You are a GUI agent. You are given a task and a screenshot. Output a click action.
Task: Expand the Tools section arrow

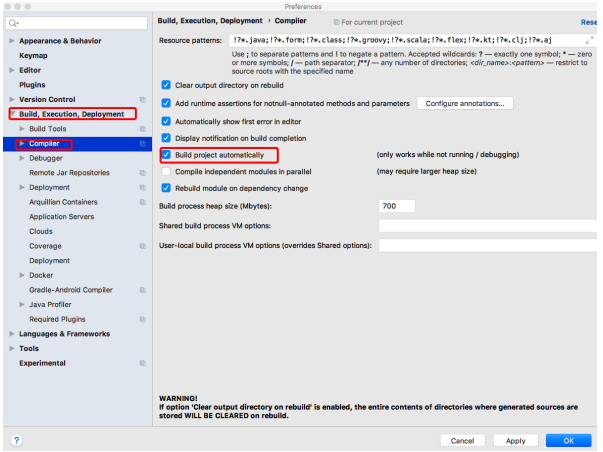click(12, 348)
